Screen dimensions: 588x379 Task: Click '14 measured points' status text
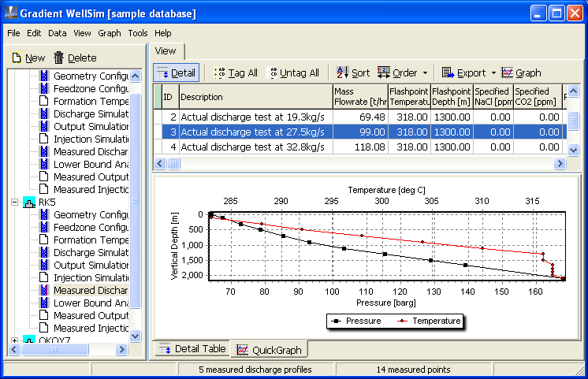pos(413,370)
